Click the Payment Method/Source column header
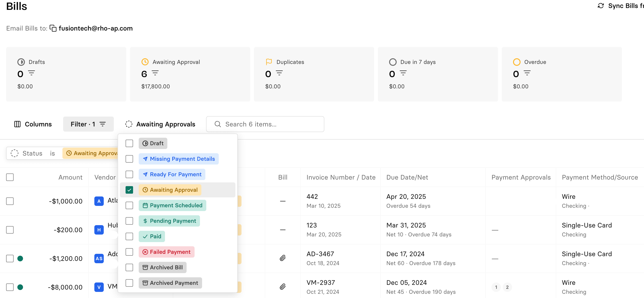 coord(600,177)
